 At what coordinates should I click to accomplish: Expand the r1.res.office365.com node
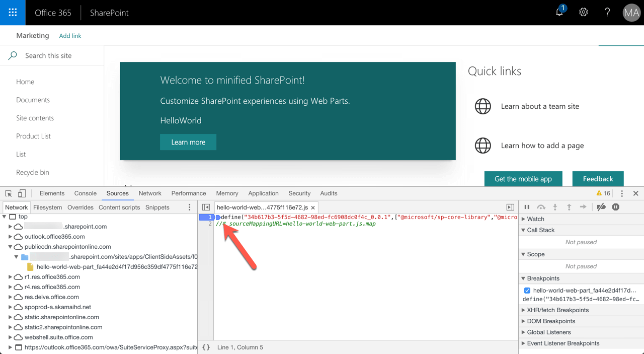point(10,277)
